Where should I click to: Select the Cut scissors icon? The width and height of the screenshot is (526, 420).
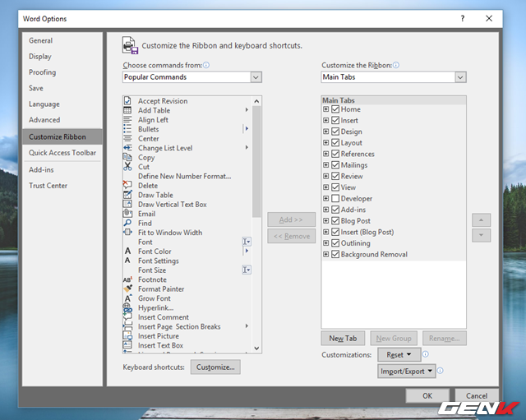pyautogui.click(x=127, y=166)
